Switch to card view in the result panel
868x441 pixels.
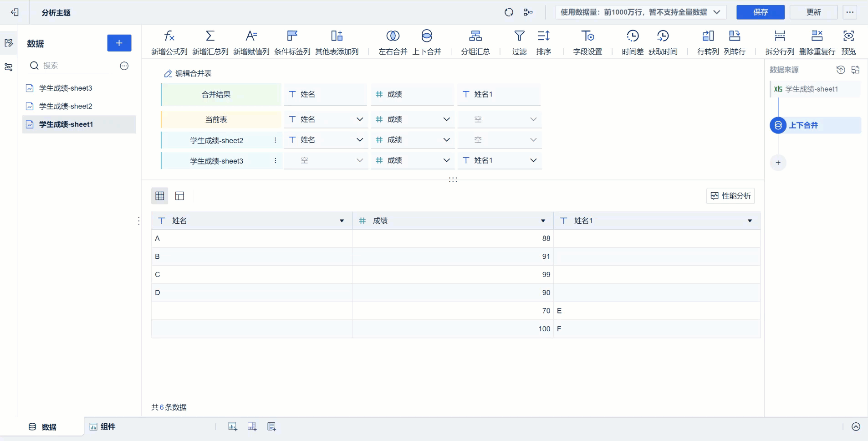pos(179,195)
